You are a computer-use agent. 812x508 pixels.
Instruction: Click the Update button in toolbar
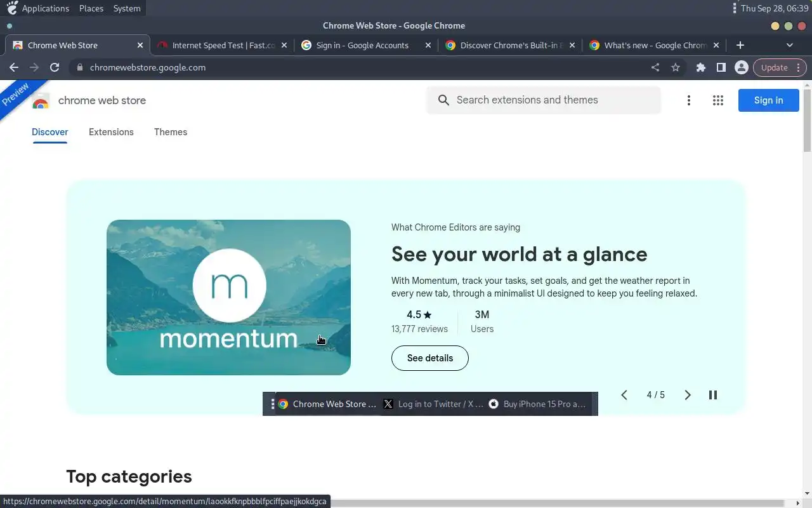point(780,67)
